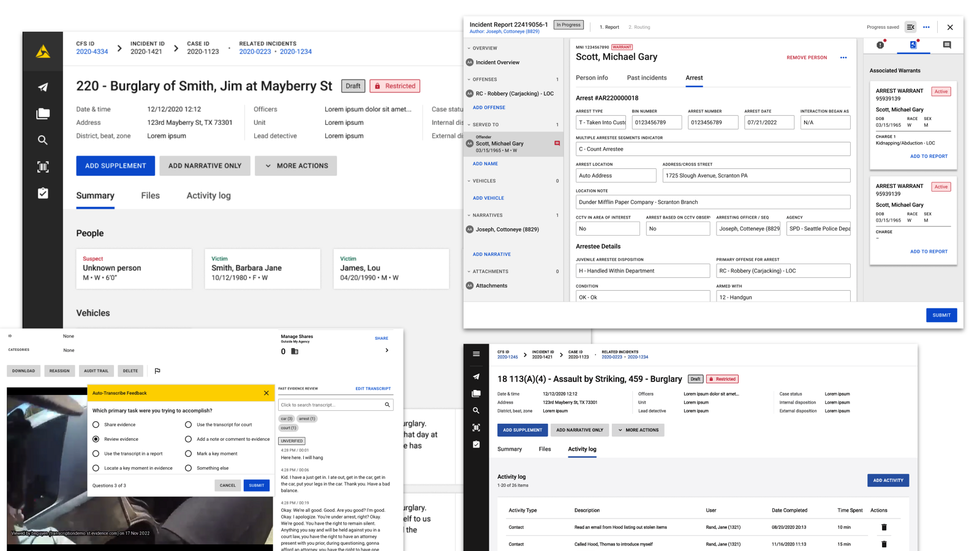Click magnifier icon in transcript search box
The width and height of the screenshot is (980, 551).
[387, 405]
